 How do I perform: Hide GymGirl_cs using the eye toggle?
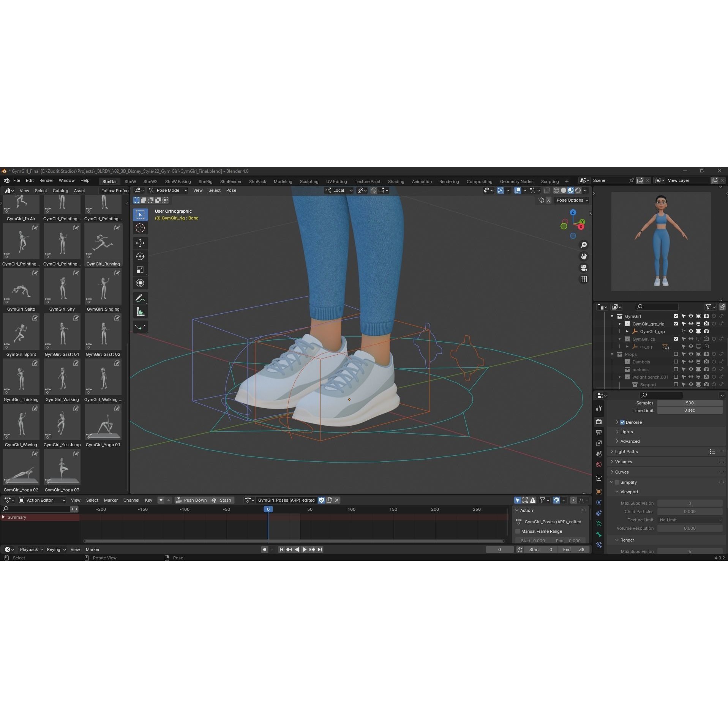point(690,339)
